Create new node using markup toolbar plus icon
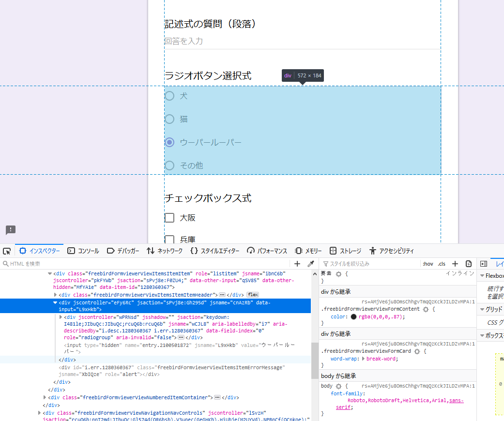504x421 pixels. 297,264
